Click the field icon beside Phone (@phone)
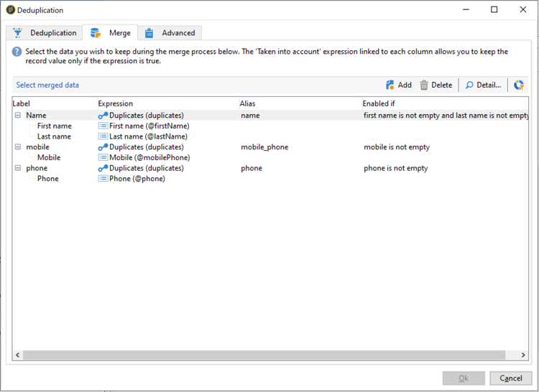The width and height of the screenshot is (539, 392). (103, 179)
